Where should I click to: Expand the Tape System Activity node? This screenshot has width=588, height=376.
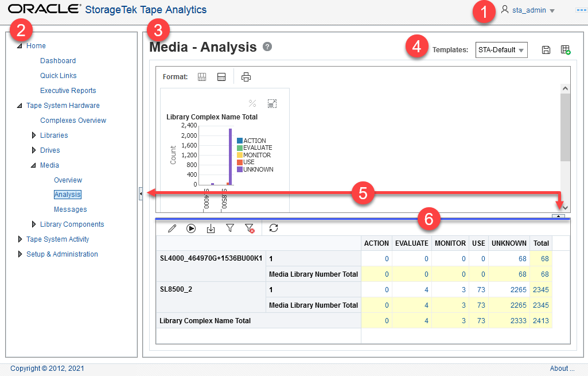pyautogui.click(x=20, y=239)
